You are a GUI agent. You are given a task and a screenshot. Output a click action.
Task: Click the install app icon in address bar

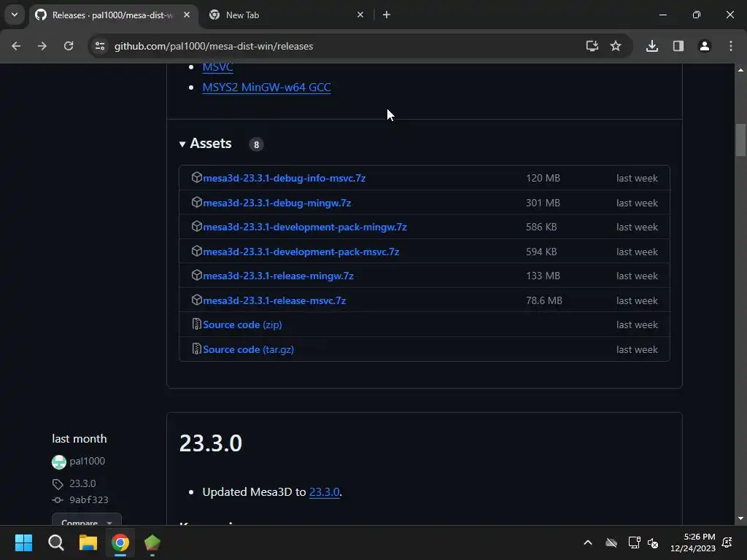pyautogui.click(x=592, y=46)
